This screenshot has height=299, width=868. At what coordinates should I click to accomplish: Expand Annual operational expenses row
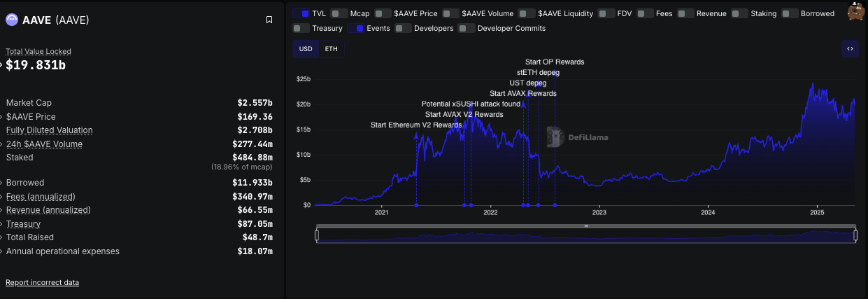point(2,251)
